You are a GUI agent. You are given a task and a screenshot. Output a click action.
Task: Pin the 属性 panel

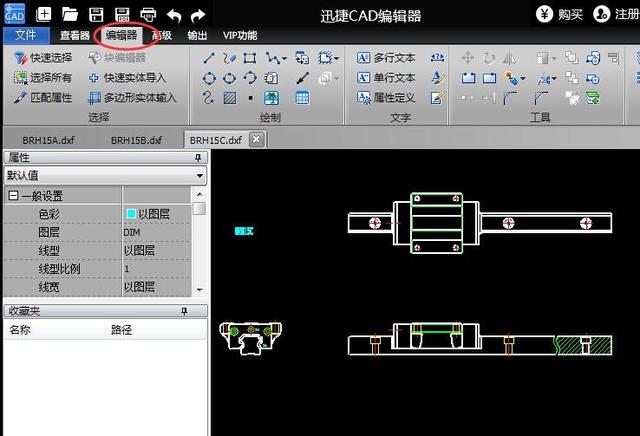[198, 158]
